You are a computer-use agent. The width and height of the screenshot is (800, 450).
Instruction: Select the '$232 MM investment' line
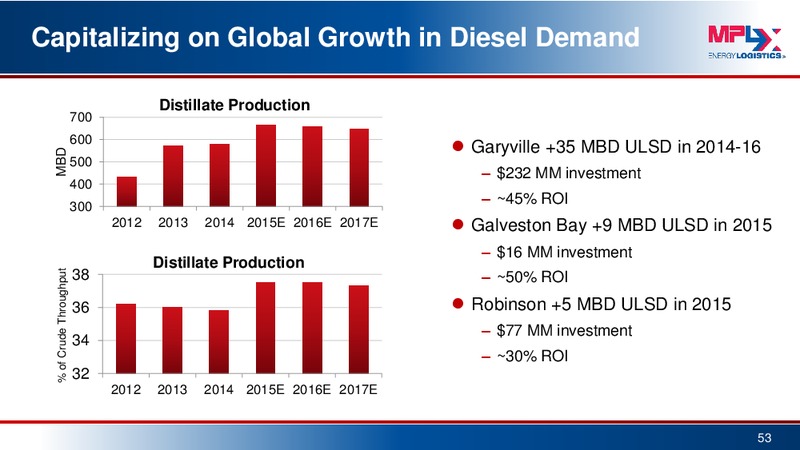click(x=568, y=173)
